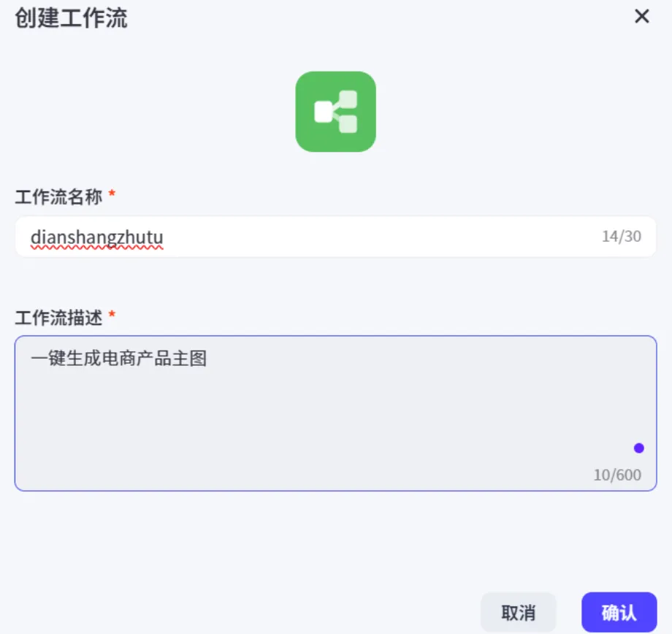The width and height of the screenshot is (672, 634).
Task: Click the text 一键生成电商产品主图
Action: click(x=119, y=359)
